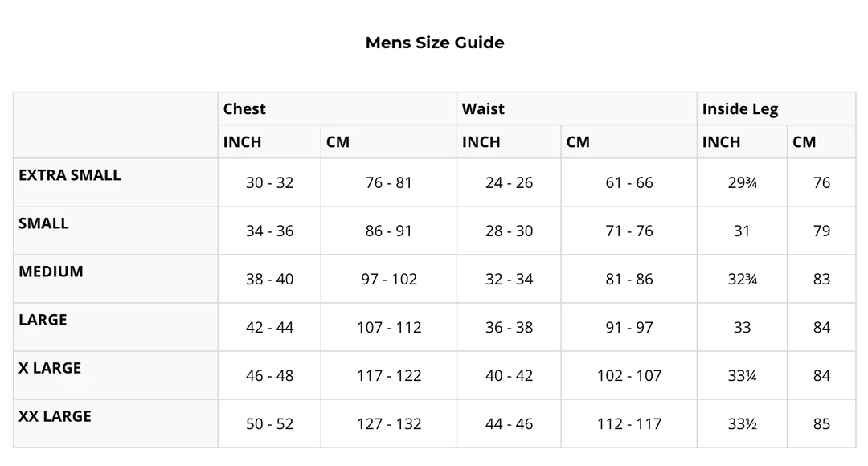Click the waist inch value 24 - 26
The image size is (868, 466).
(509, 182)
